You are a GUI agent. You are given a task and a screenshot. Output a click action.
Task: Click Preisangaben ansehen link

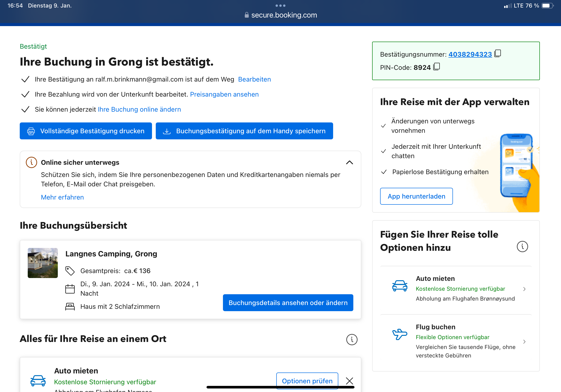click(x=224, y=94)
